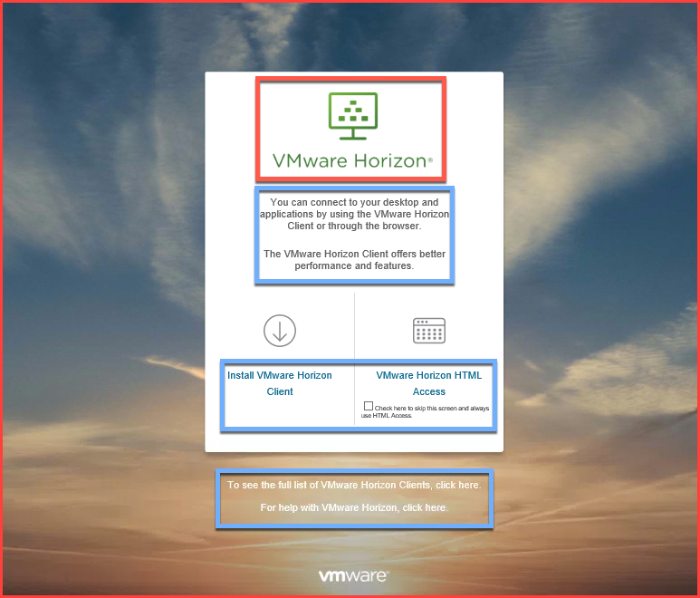Image resolution: width=700 pixels, height=598 pixels.
Task: Click 'Check here to skip this screen' label
Action: coord(425,411)
